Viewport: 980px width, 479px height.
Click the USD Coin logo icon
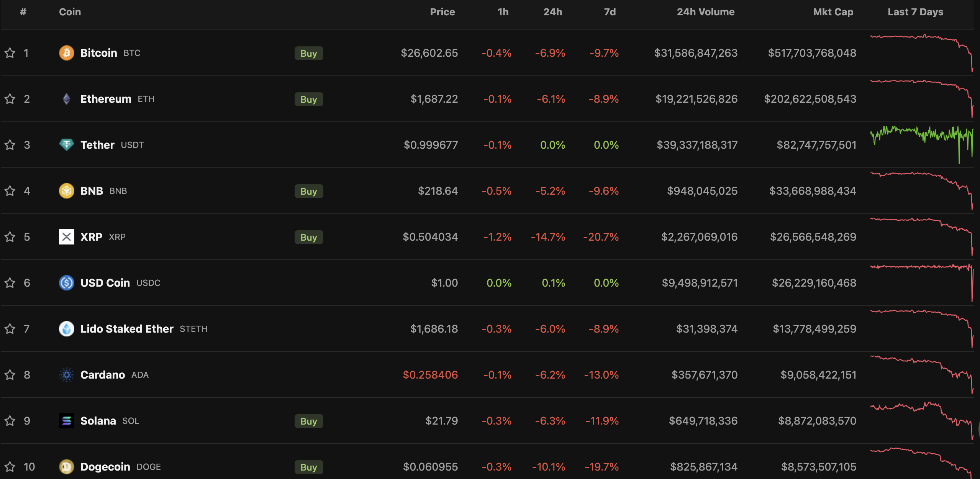coord(66,283)
